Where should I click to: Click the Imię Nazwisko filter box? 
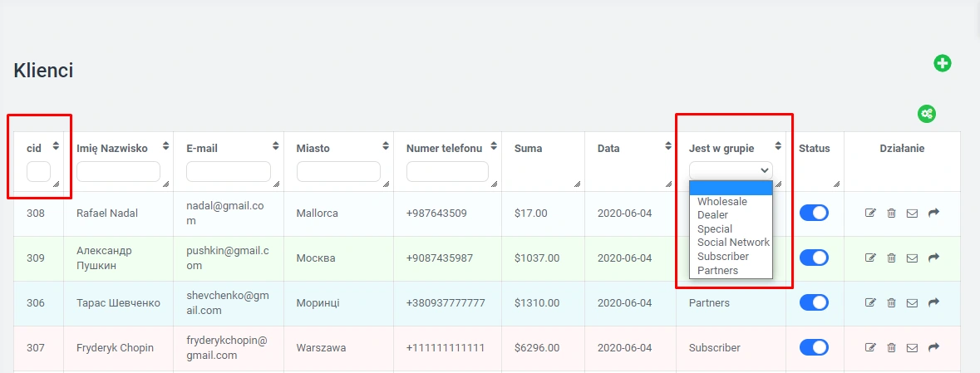tap(118, 171)
